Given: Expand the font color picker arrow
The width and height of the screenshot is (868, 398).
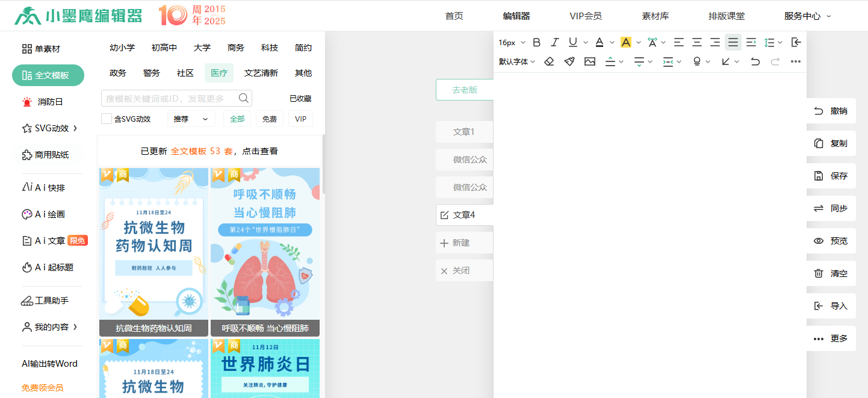Looking at the screenshot, I should 612,43.
